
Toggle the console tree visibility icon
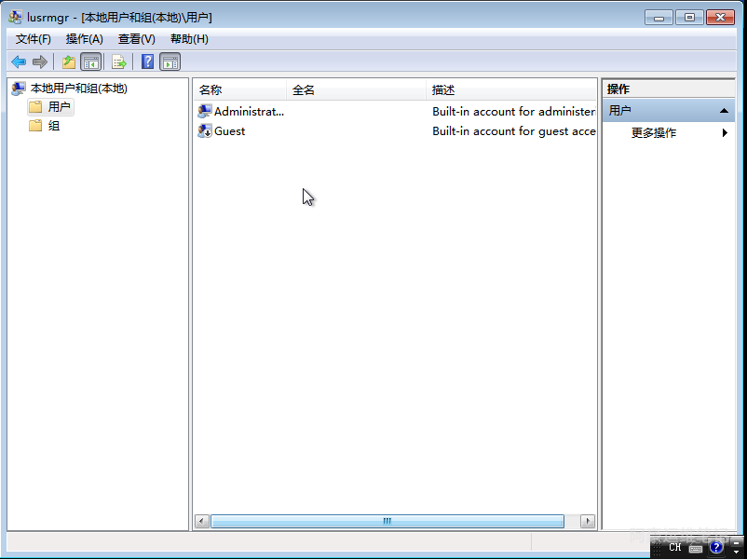click(x=88, y=61)
